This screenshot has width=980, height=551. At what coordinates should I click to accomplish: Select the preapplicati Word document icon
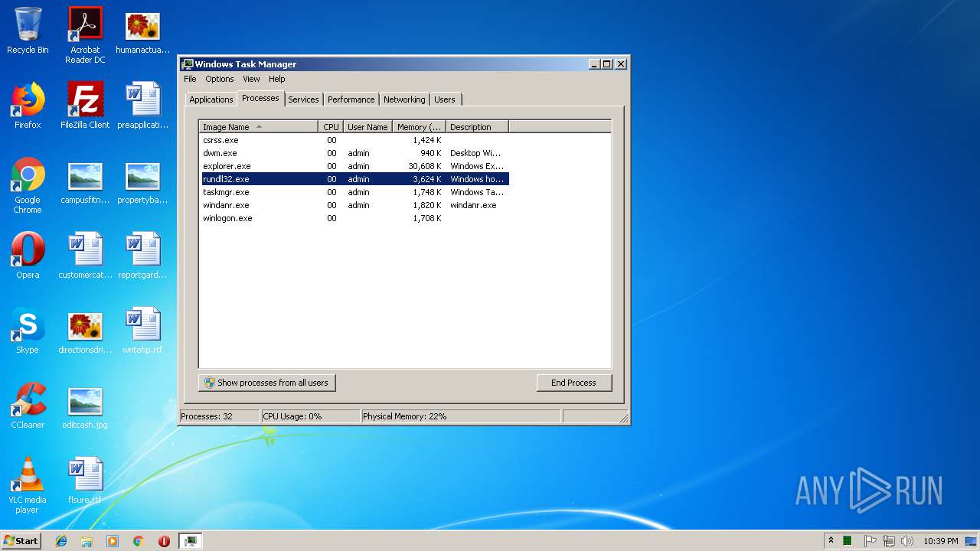(x=142, y=106)
